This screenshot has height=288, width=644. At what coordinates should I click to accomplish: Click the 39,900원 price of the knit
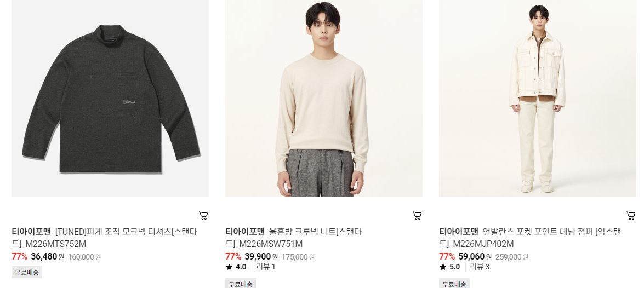point(261,257)
